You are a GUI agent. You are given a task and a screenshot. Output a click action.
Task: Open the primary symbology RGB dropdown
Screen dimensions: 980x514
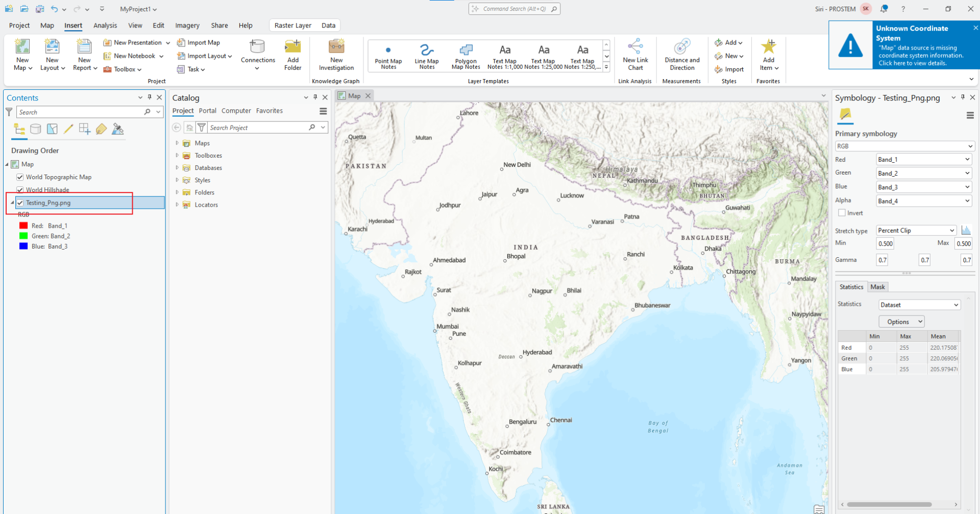[x=905, y=146]
